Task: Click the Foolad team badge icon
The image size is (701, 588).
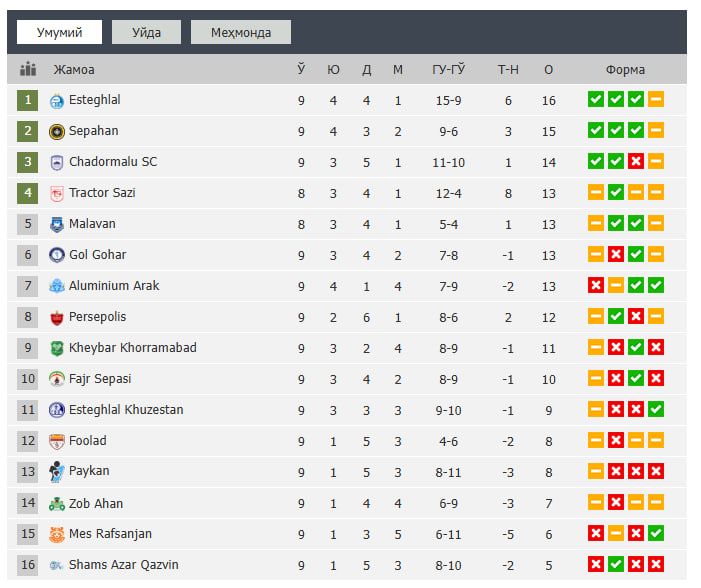Action: [x=57, y=441]
